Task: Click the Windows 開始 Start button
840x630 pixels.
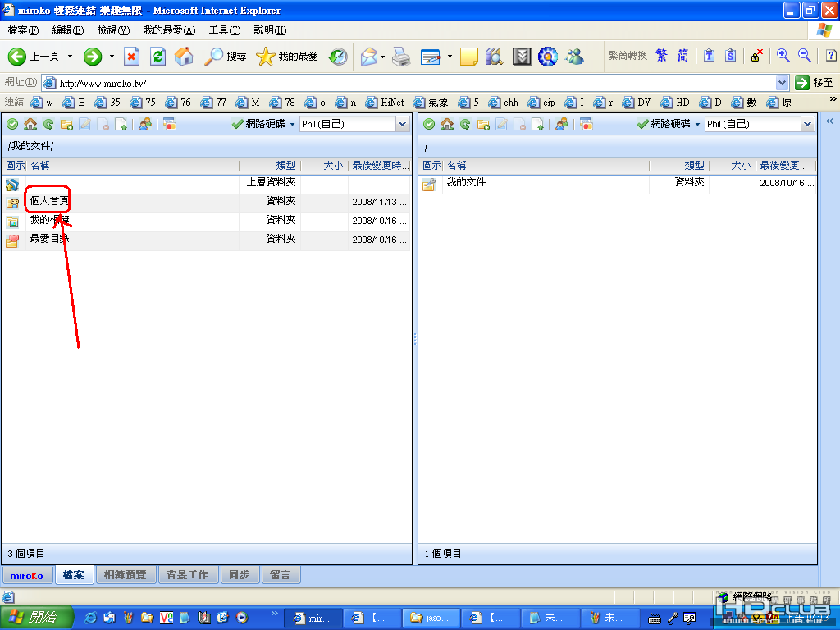Action: coord(36,618)
